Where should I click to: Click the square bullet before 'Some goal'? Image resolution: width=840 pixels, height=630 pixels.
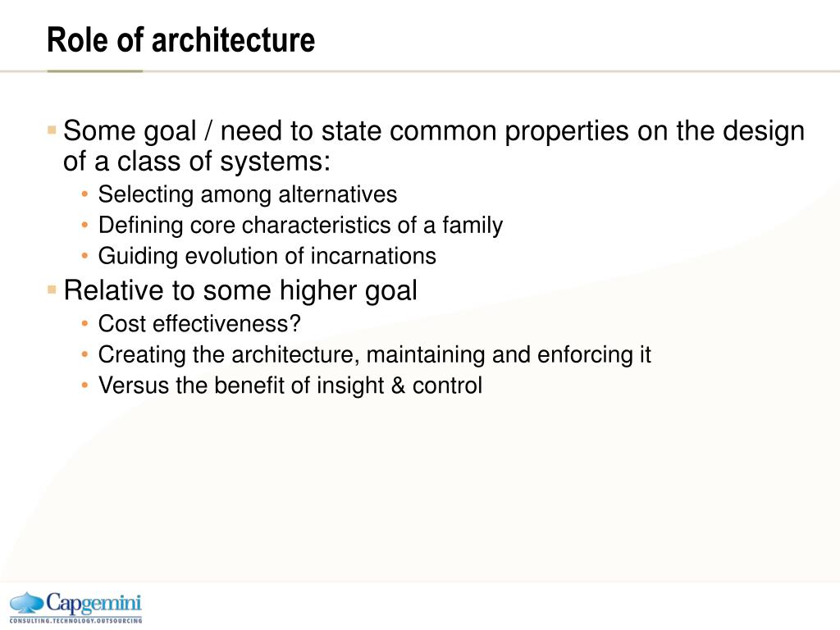[x=52, y=130]
